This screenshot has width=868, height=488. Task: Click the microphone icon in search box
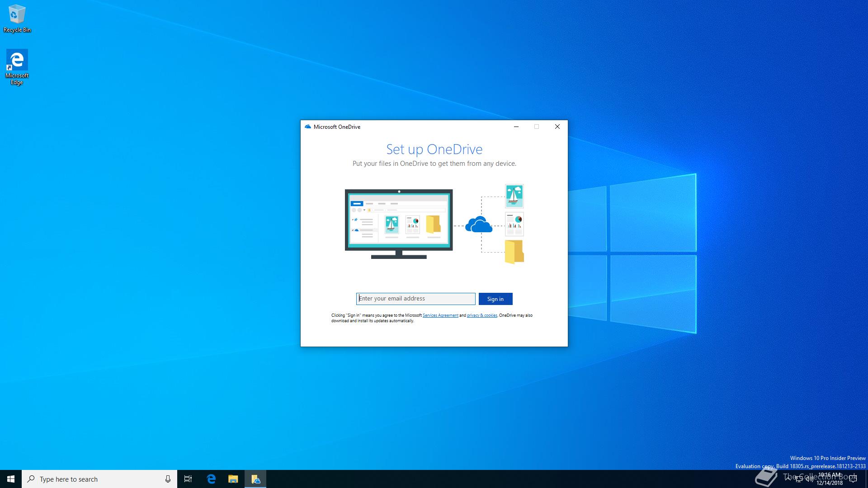tap(168, 479)
